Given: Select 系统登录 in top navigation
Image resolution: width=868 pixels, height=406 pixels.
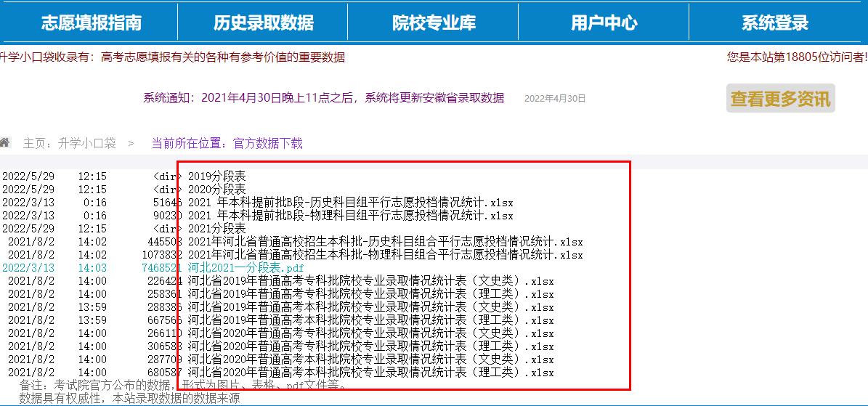Looking at the screenshot, I should [774, 23].
